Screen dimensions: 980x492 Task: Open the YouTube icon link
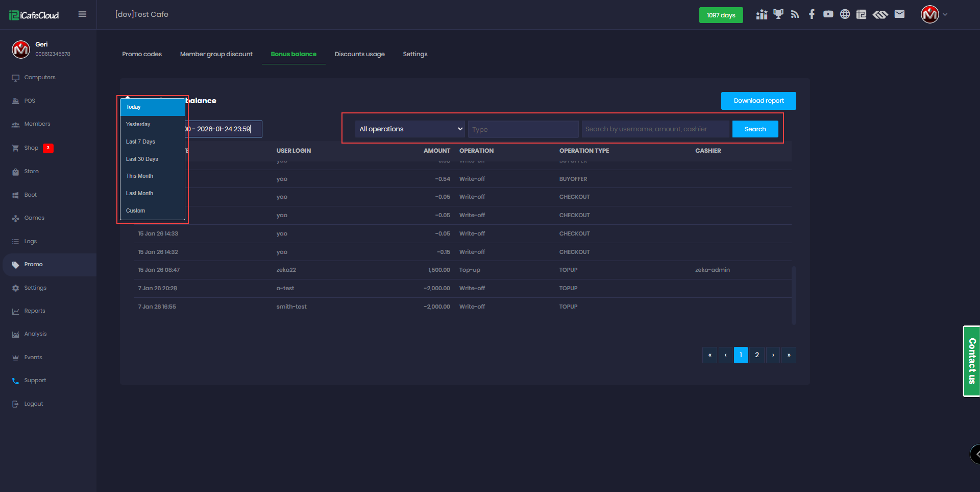click(x=828, y=14)
